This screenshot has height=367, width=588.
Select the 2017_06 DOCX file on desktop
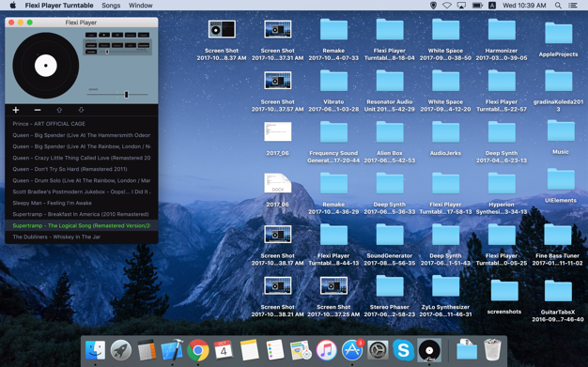pyautogui.click(x=277, y=183)
